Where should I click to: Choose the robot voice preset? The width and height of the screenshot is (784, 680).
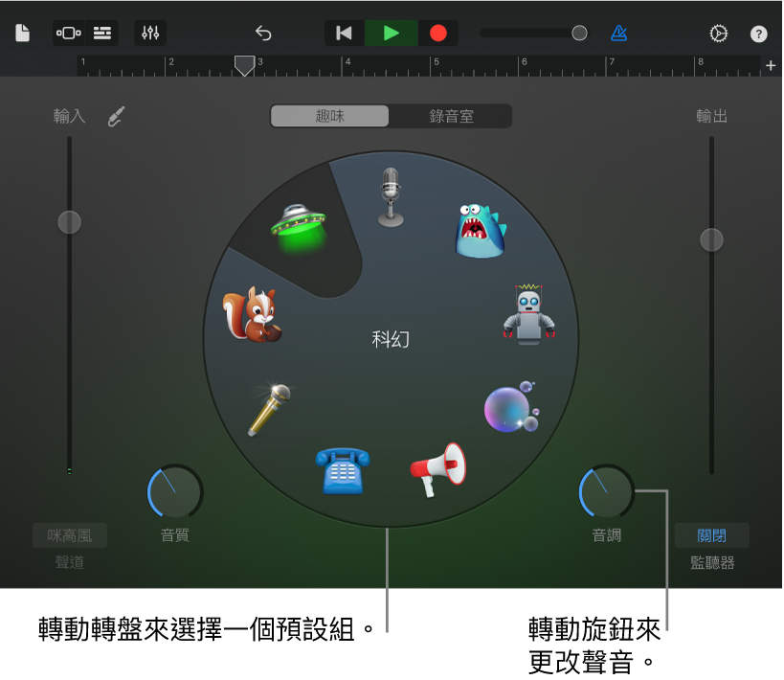(x=529, y=314)
